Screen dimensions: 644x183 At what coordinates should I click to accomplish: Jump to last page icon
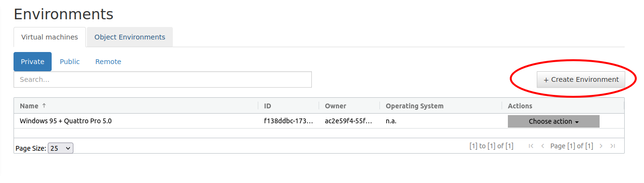(613, 146)
